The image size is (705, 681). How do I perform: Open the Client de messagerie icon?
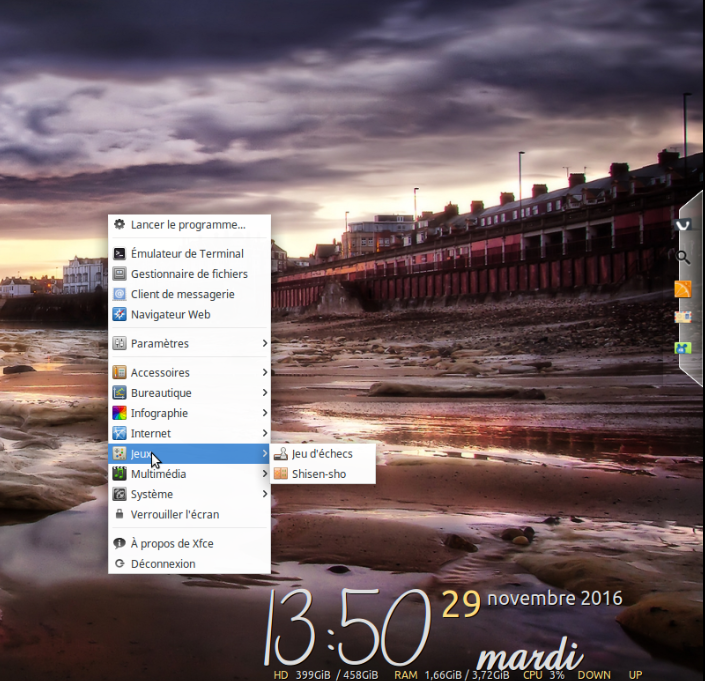click(x=119, y=294)
